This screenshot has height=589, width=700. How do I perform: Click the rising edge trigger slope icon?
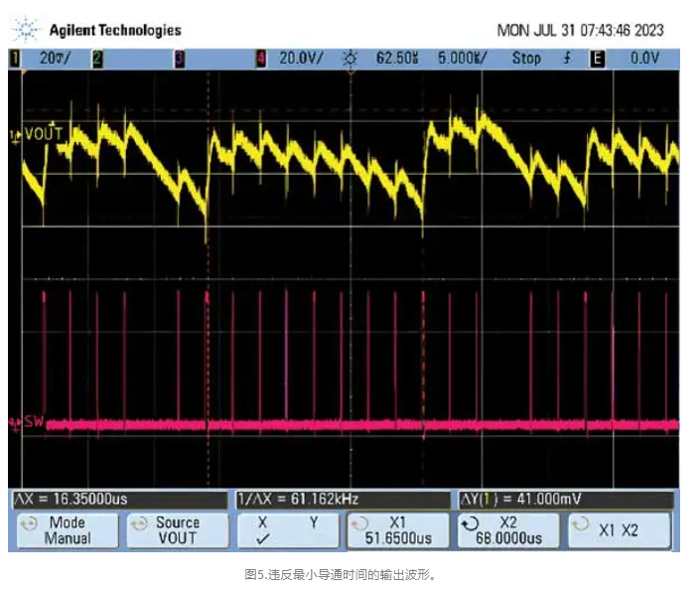tap(567, 59)
